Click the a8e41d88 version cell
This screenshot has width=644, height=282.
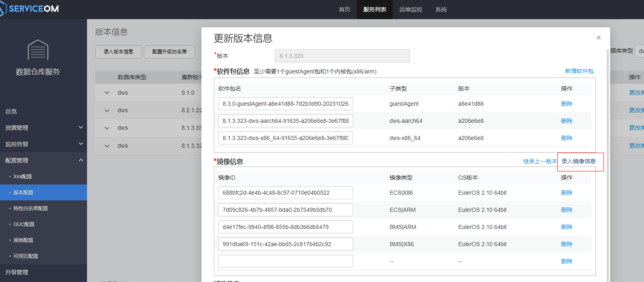[x=471, y=104]
